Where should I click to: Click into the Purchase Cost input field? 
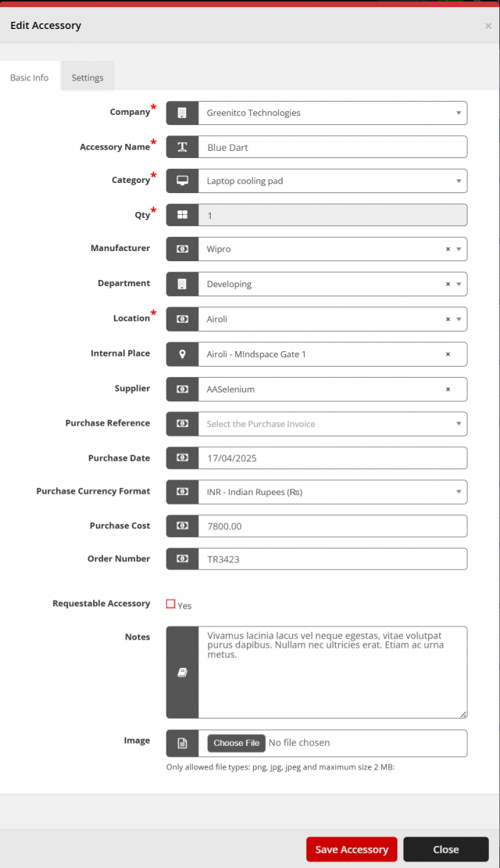[x=332, y=526]
